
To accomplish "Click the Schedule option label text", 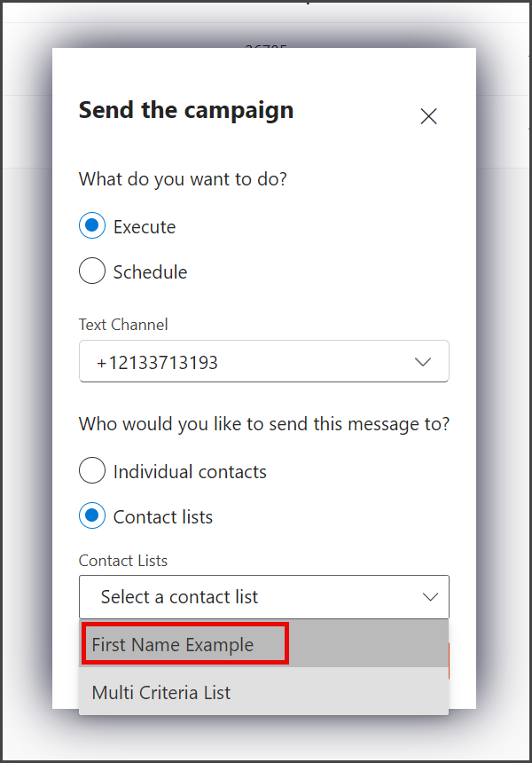I will click(150, 272).
